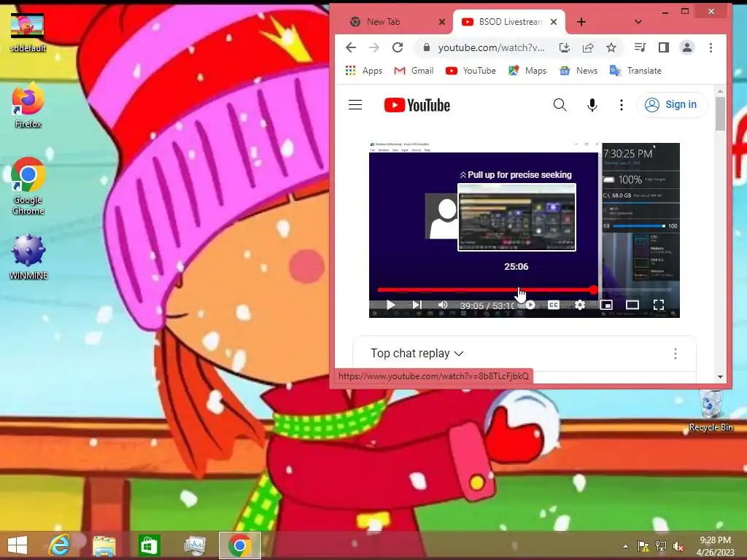Open chat replay options menu

point(675,354)
